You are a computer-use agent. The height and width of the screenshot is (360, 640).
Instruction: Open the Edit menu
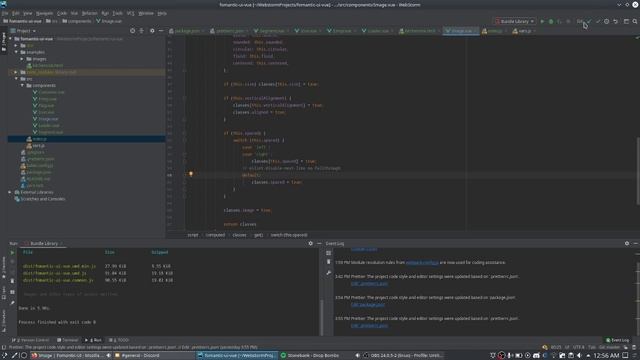click(16, 13)
